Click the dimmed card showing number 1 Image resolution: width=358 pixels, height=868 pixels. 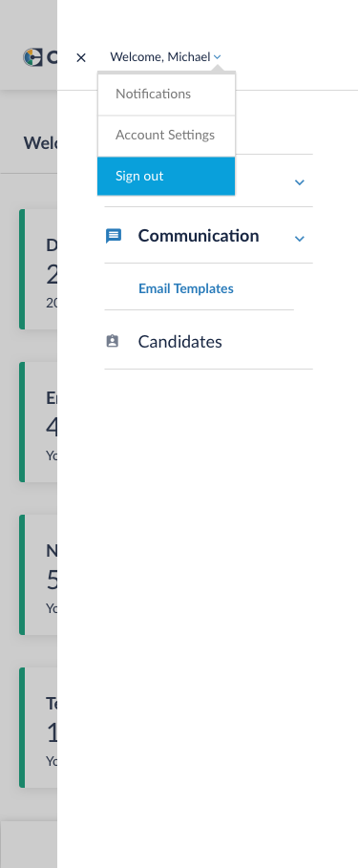click(x=38, y=728)
